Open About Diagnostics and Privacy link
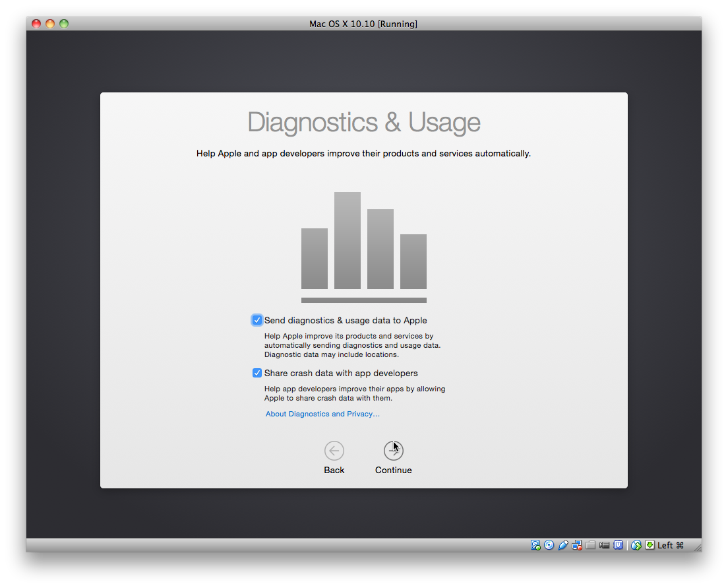728x588 pixels. [x=322, y=414]
